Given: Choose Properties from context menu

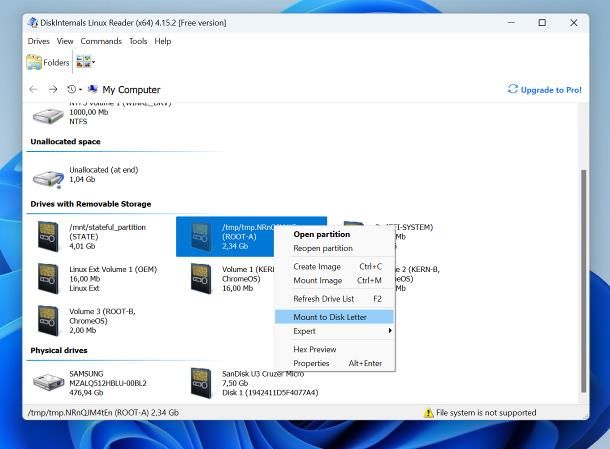Looking at the screenshot, I should tap(335, 363).
